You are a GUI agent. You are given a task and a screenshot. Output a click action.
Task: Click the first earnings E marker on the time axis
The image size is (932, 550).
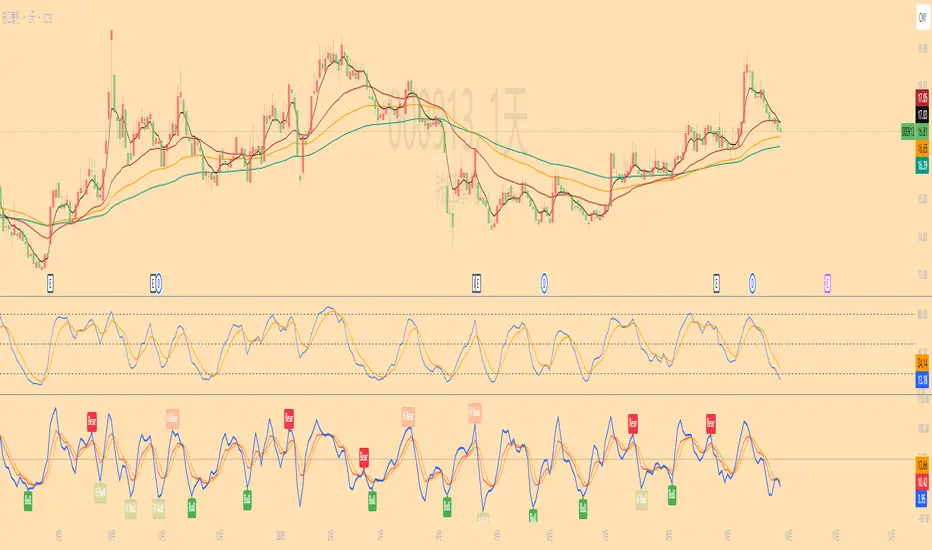click(x=50, y=284)
